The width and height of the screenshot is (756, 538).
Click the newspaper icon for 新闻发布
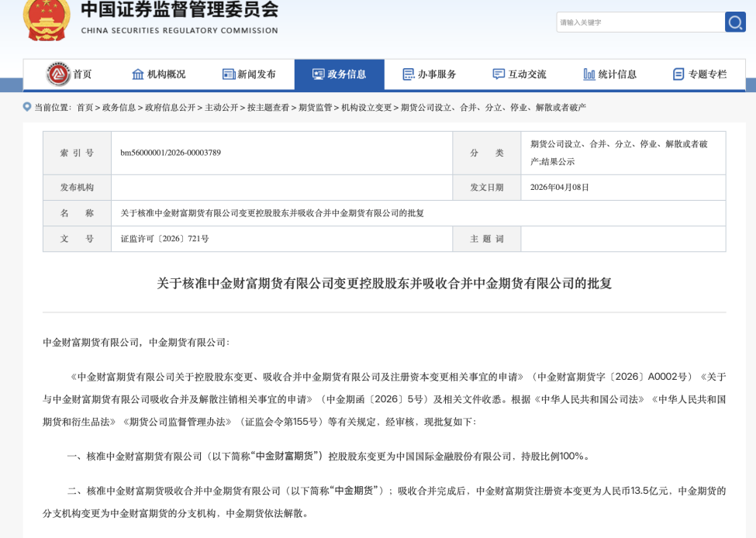click(x=229, y=74)
